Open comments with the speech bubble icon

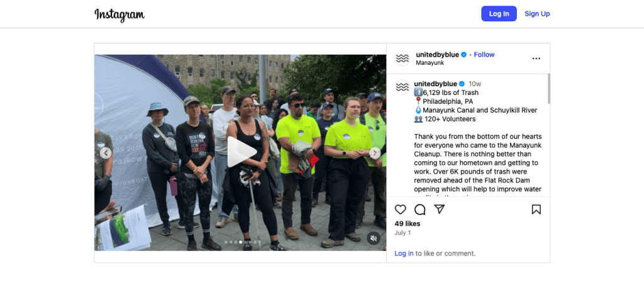pyautogui.click(x=419, y=210)
